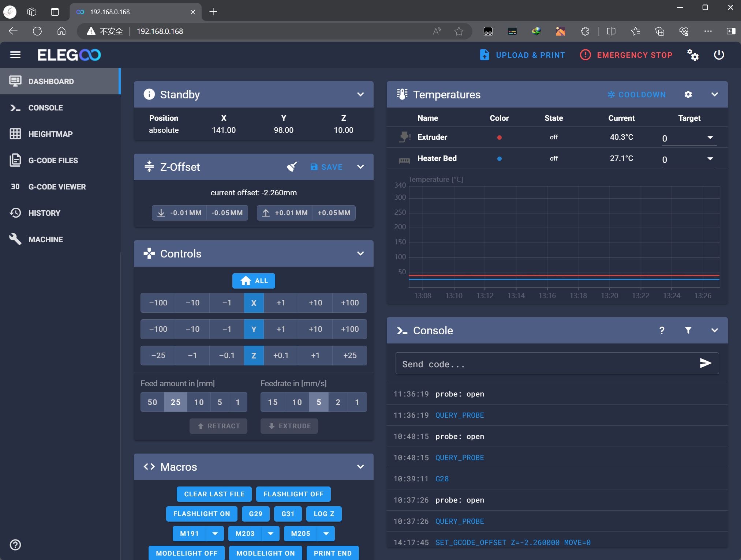
Task: Open temperature panel settings gear
Action: pyautogui.click(x=688, y=94)
